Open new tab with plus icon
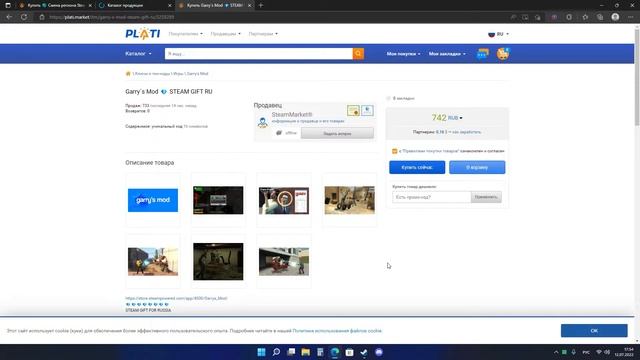This screenshot has height=360, width=640. pos(261,5)
